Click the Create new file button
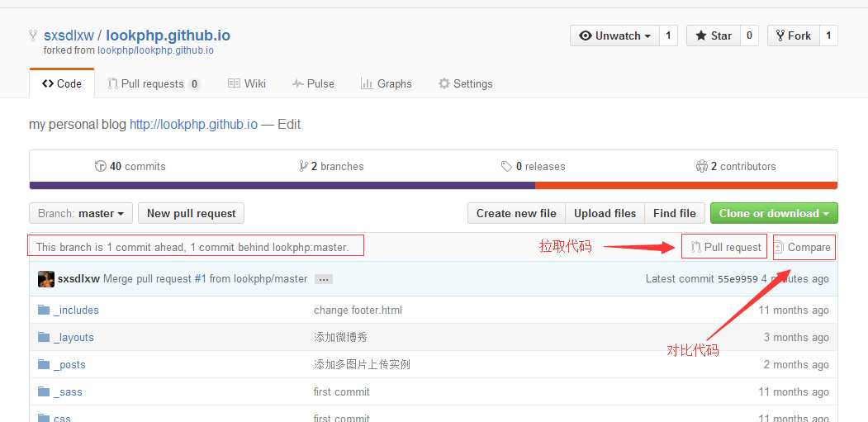This screenshot has width=868, height=422. coord(516,213)
